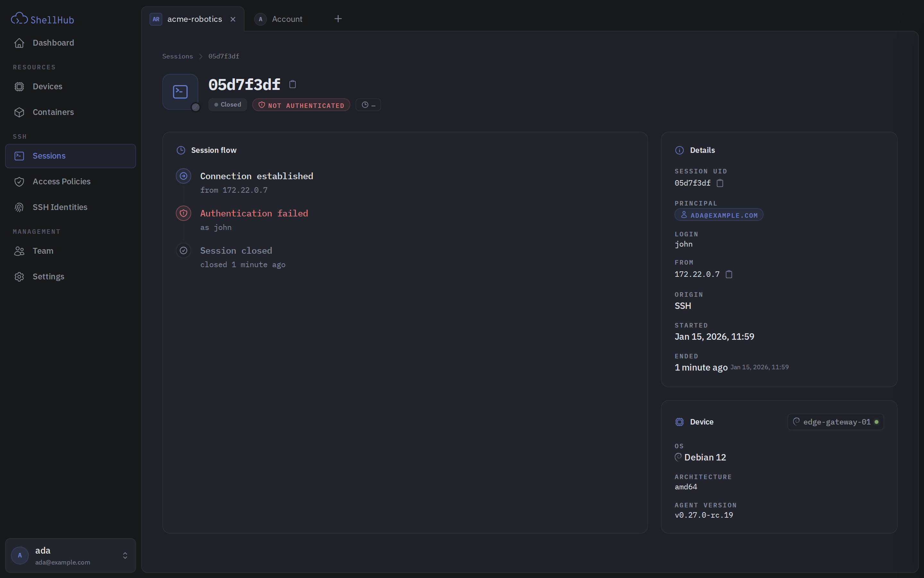This screenshot has width=924, height=578.
Task: Close the acme-robotics tab
Action: pyautogui.click(x=233, y=19)
